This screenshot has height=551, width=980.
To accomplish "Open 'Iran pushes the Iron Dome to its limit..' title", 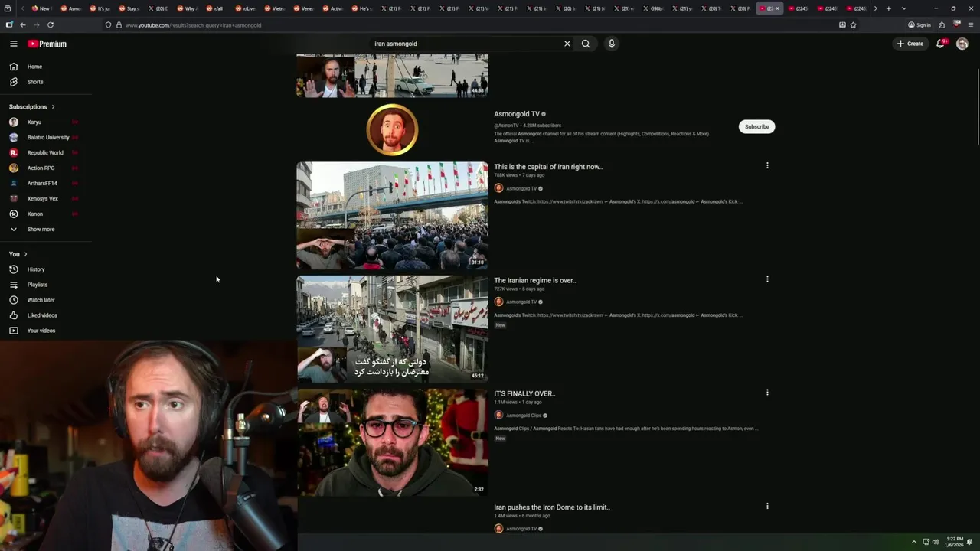I will (x=552, y=507).
